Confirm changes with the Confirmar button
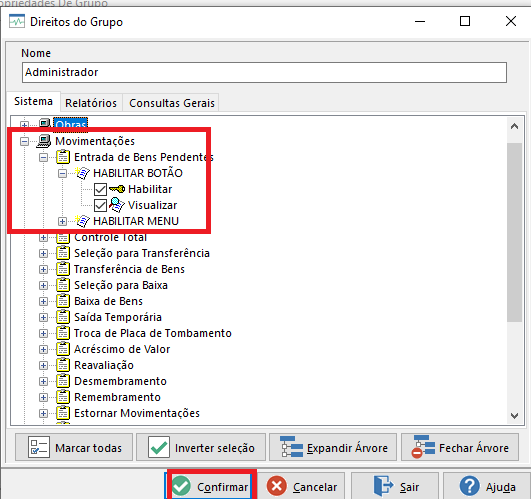The width and height of the screenshot is (531, 499). click(x=211, y=486)
